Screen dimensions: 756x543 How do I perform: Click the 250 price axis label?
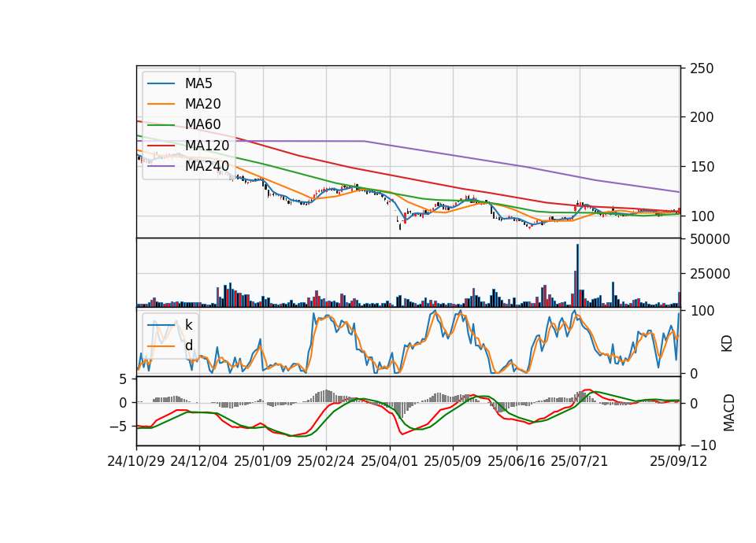(x=702, y=68)
